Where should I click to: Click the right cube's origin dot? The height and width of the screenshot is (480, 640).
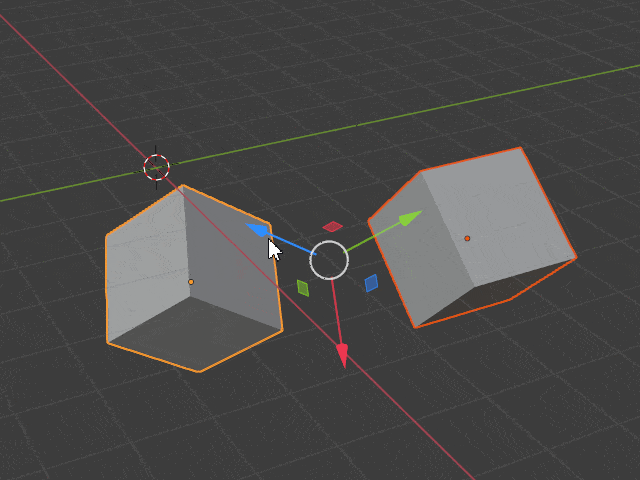point(467,238)
